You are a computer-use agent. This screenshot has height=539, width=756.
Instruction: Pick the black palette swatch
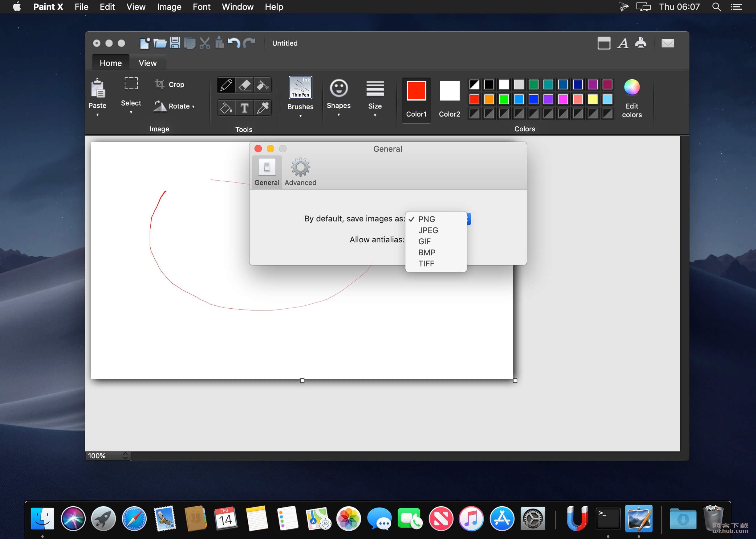[x=489, y=84]
